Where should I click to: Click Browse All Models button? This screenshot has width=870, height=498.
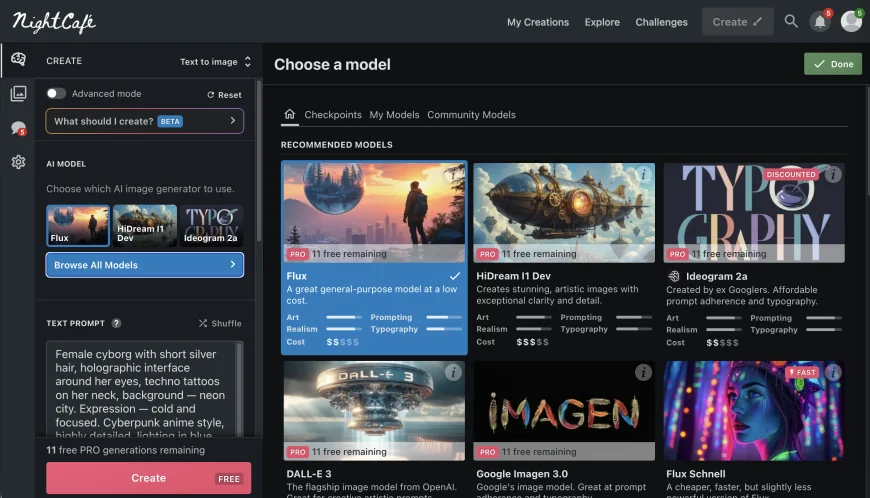point(144,265)
